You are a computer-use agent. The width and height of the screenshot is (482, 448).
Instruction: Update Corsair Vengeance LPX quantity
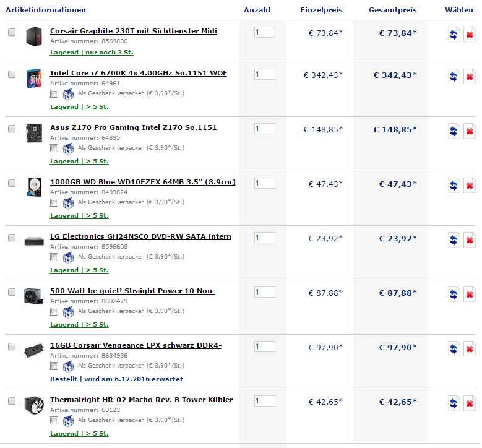454,348
